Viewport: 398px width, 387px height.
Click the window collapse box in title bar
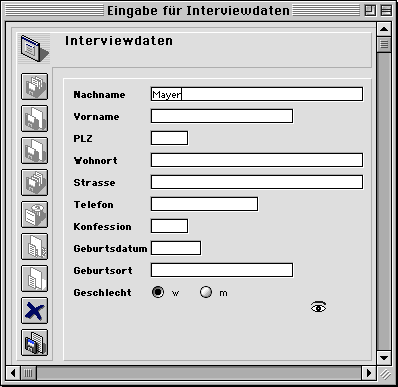(386, 10)
